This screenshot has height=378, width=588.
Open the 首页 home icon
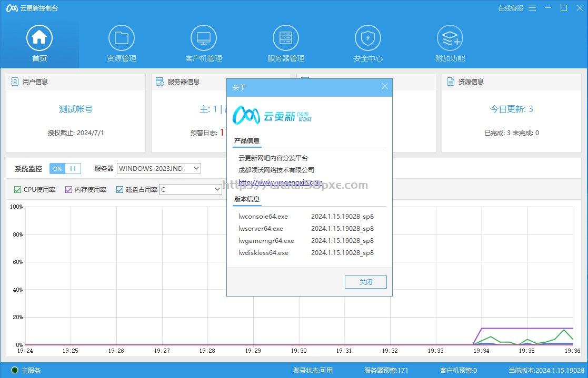pyautogui.click(x=39, y=38)
